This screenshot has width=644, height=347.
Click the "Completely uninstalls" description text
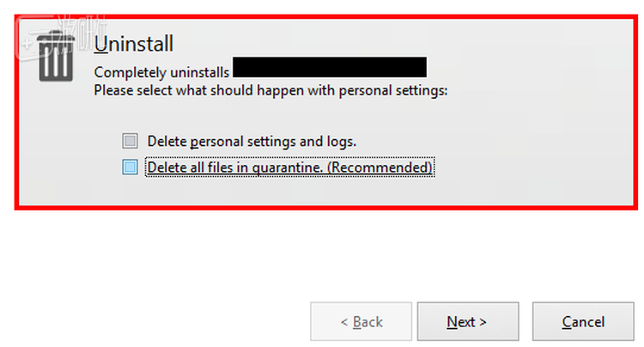(161, 73)
